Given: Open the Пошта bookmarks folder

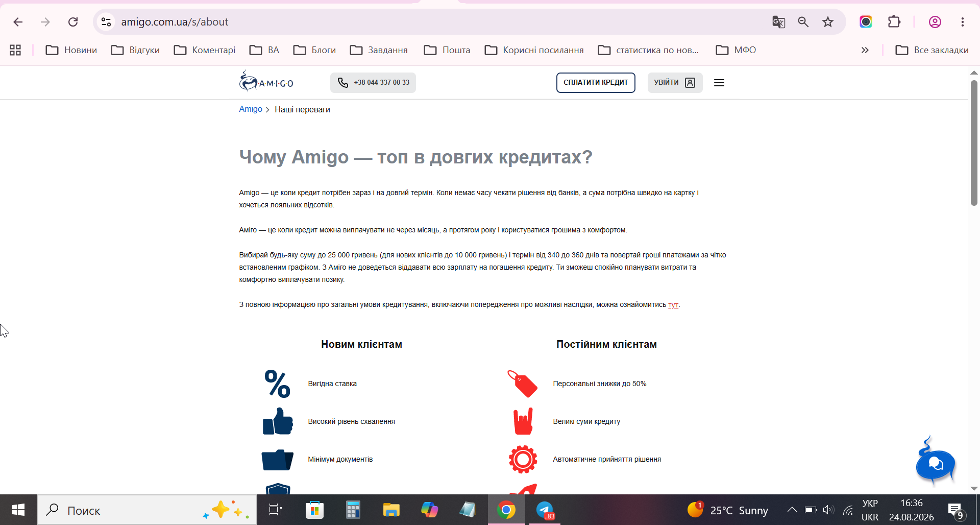Looking at the screenshot, I should (x=447, y=50).
